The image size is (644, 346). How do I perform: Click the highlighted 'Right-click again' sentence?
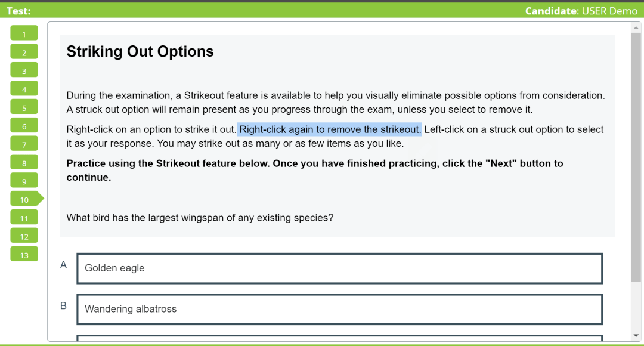pyautogui.click(x=329, y=129)
